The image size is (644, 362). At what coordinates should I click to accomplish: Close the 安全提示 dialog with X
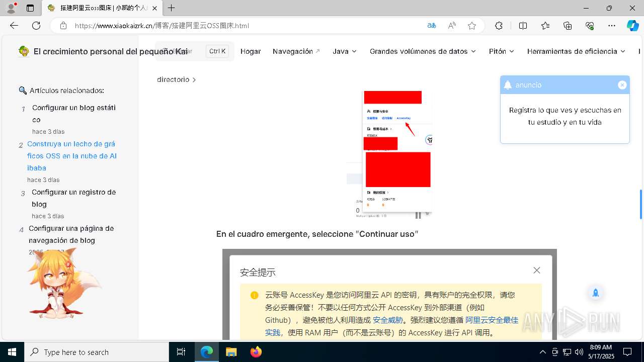pyautogui.click(x=537, y=270)
